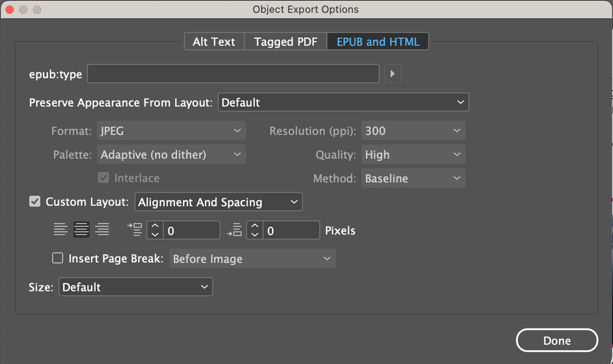Switch to the Alt Text tab
The height and width of the screenshot is (364, 613).
tap(214, 42)
